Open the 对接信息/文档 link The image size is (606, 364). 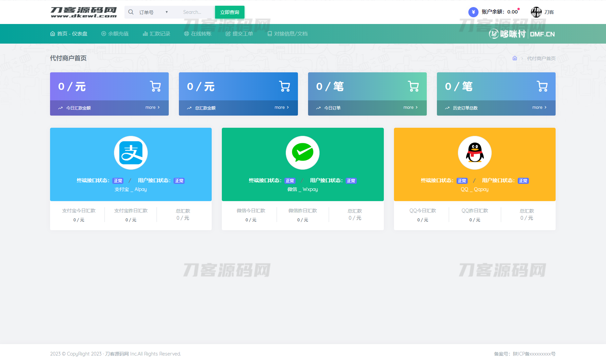287,34
